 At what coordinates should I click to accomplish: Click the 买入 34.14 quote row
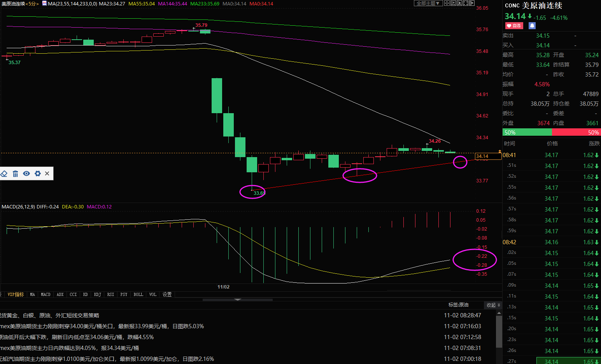[552, 45]
